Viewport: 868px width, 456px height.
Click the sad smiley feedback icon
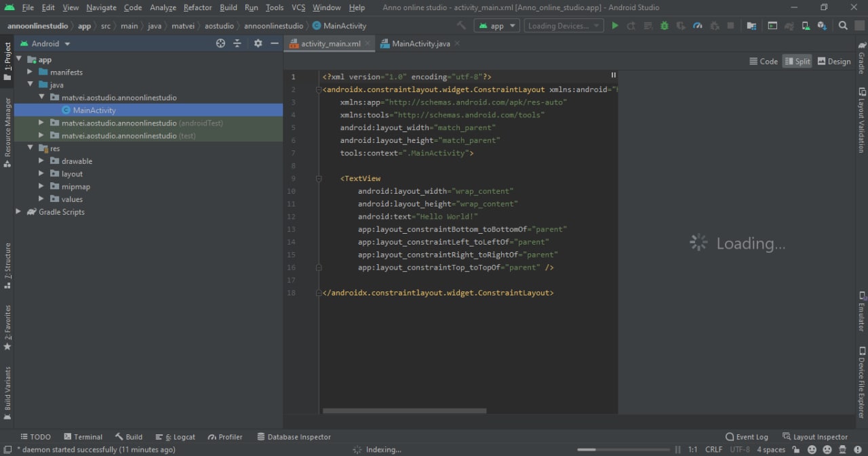tap(827, 449)
